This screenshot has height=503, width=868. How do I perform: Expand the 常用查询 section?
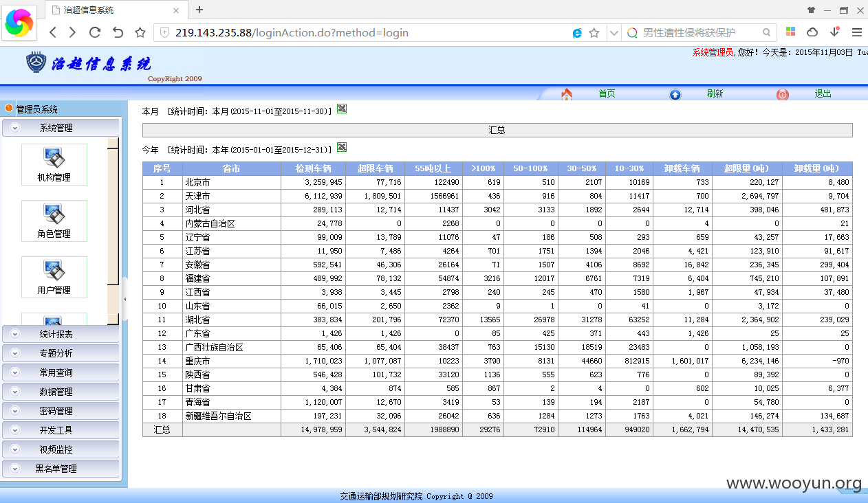[x=61, y=372]
